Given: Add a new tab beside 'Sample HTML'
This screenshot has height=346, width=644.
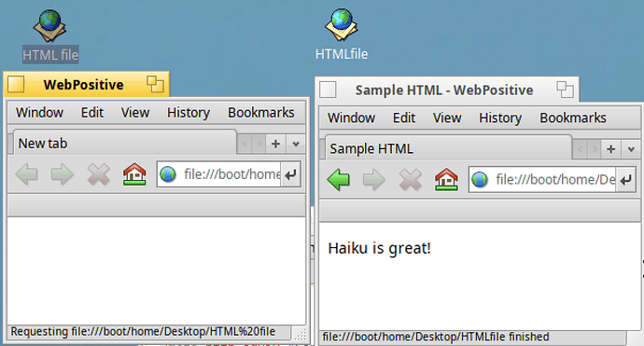Looking at the screenshot, I should point(611,149).
